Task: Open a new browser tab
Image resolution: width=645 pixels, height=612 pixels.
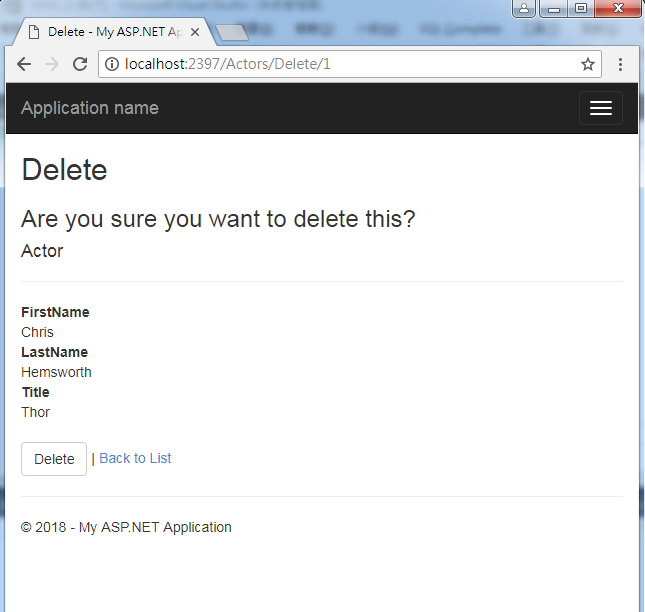Action: (231, 33)
